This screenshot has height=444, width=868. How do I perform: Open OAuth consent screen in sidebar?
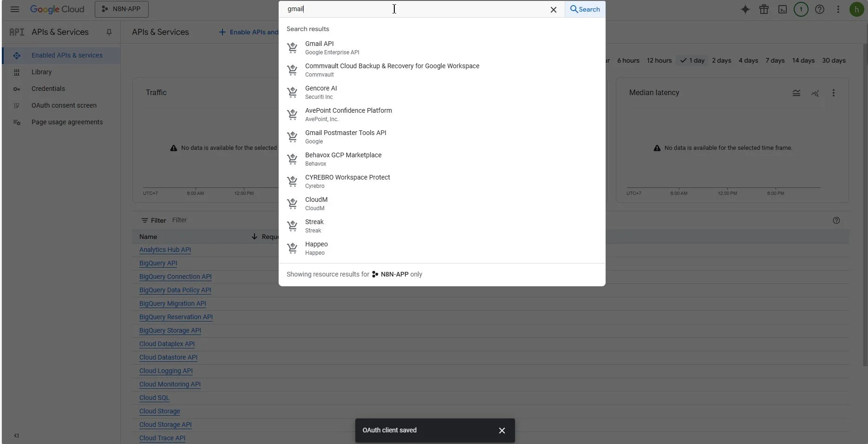(x=61, y=105)
